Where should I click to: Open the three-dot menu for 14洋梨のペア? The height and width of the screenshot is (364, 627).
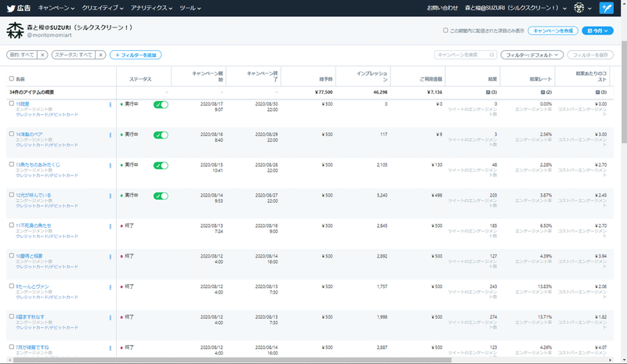pyautogui.click(x=111, y=135)
